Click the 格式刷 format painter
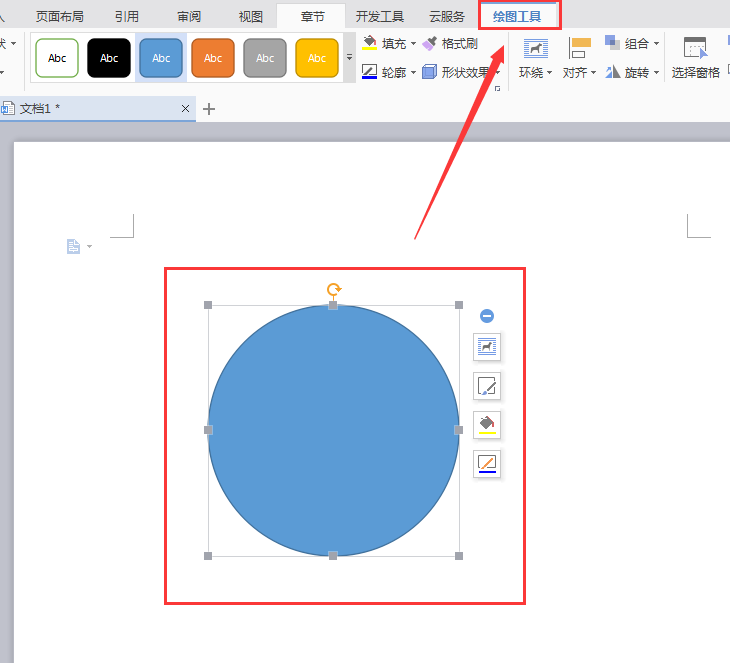The width and height of the screenshot is (730, 663). click(450, 43)
